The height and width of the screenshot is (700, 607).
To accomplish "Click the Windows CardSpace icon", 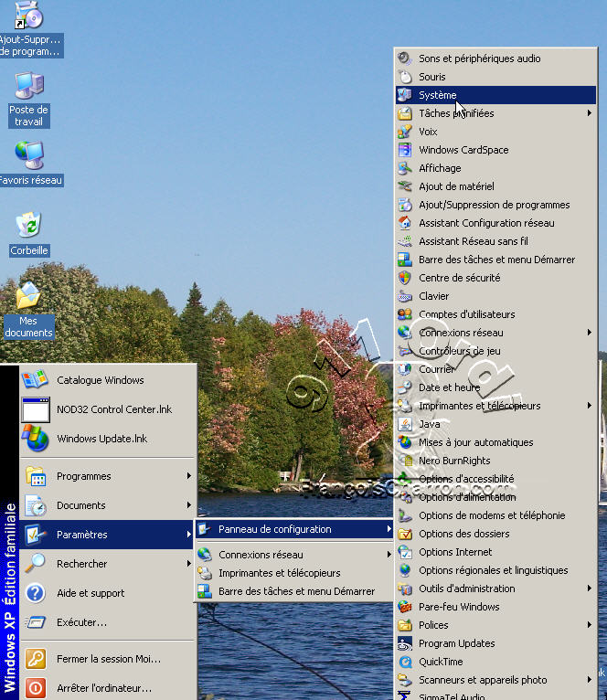I will tap(405, 150).
